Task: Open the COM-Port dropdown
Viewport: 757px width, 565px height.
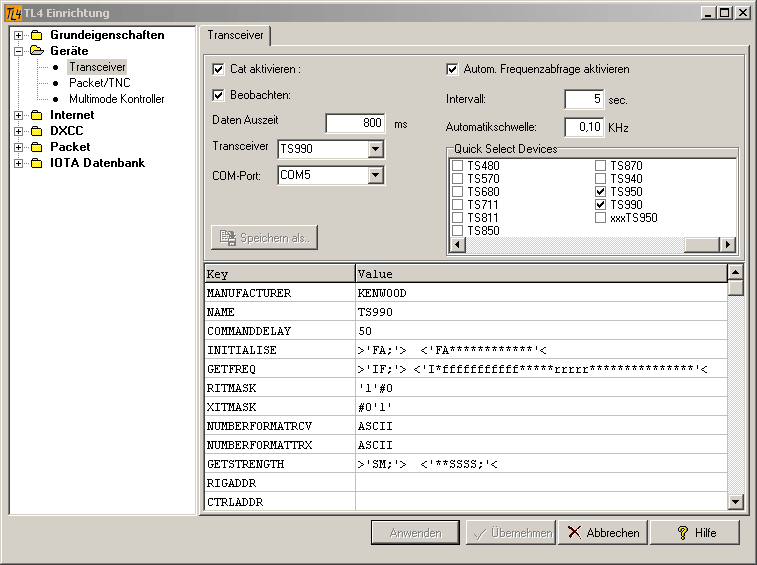Action: point(376,175)
